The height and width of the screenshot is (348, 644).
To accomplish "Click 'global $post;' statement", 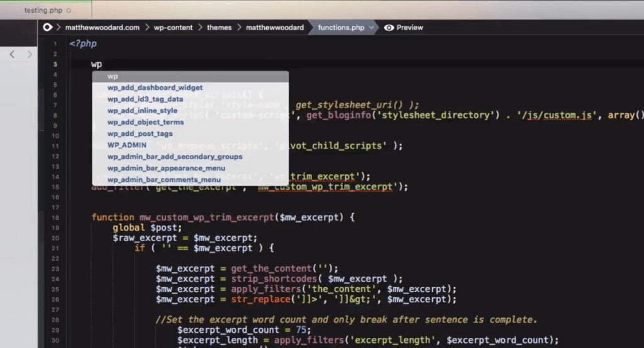I will pyautogui.click(x=147, y=228).
